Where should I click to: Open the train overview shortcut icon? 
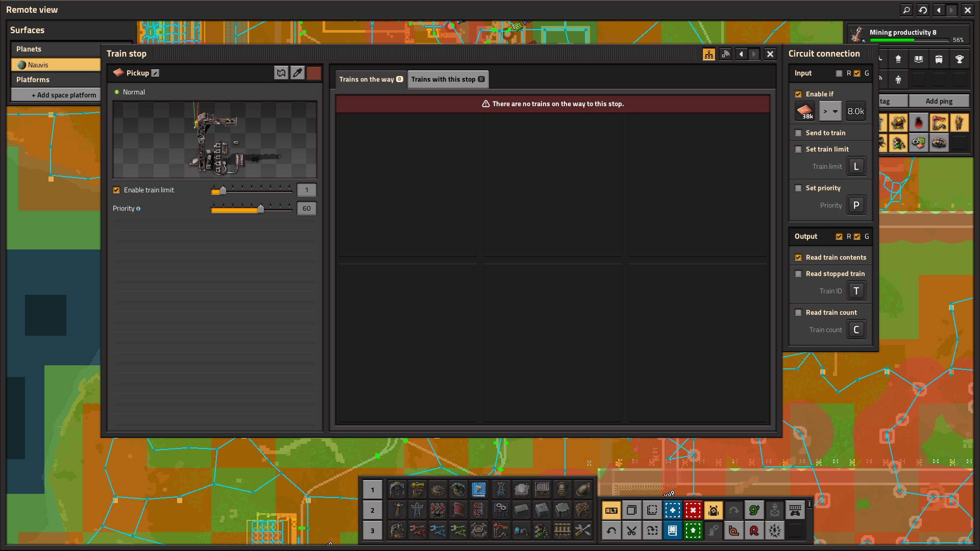(939, 59)
